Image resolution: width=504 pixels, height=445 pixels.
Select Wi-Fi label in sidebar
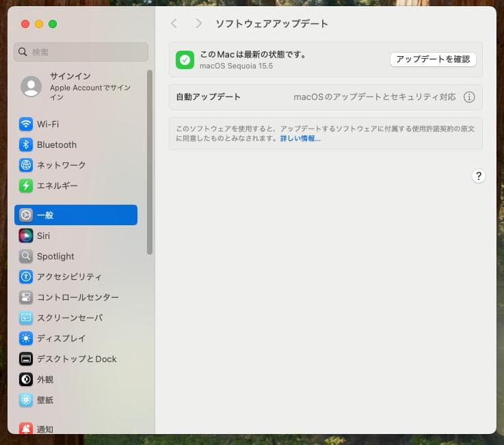[48, 124]
